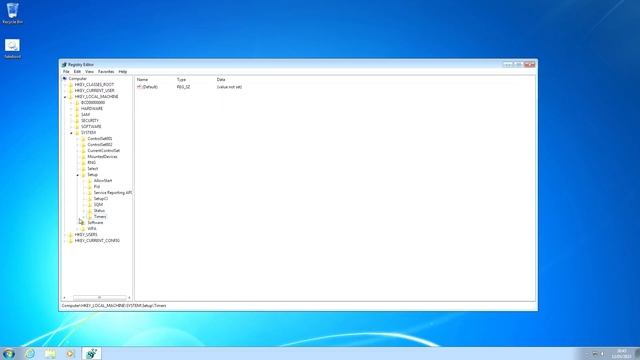Select the Service Reporting API key
The height and width of the screenshot is (360, 640).
click(x=113, y=193)
